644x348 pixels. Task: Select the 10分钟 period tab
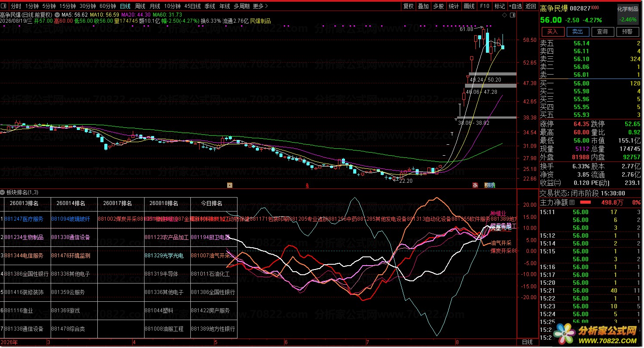pos(172,6)
